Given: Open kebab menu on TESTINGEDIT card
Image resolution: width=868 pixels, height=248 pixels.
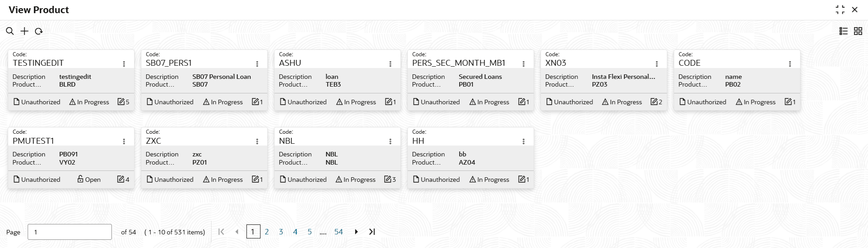Looking at the screenshot, I should 124,64.
